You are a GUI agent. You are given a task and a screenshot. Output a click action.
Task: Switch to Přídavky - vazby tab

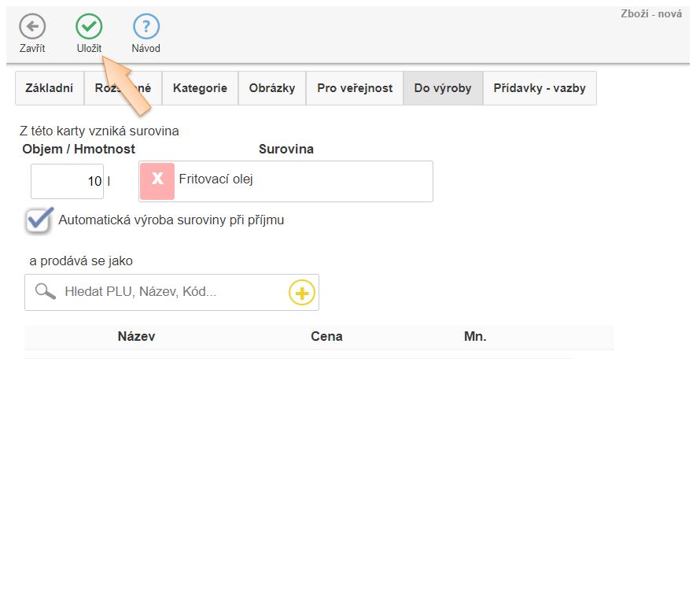click(x=540, y=88)
